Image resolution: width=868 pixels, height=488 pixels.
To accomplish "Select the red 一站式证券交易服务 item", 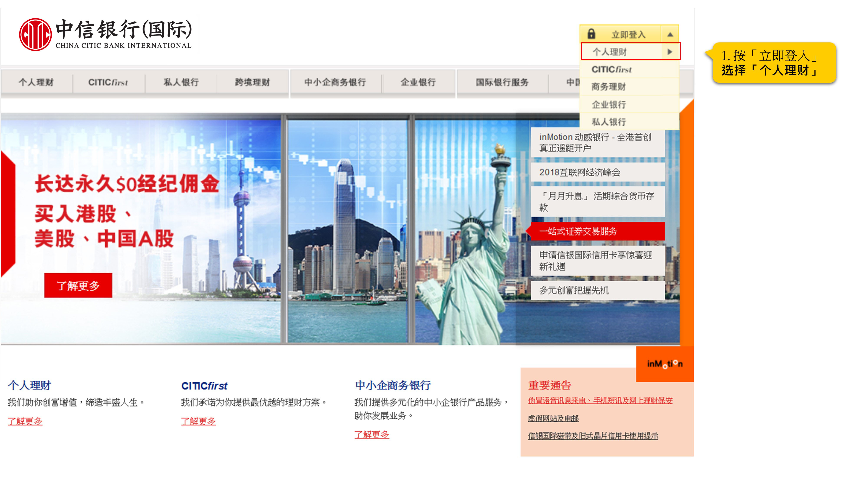I will point(596,231).
